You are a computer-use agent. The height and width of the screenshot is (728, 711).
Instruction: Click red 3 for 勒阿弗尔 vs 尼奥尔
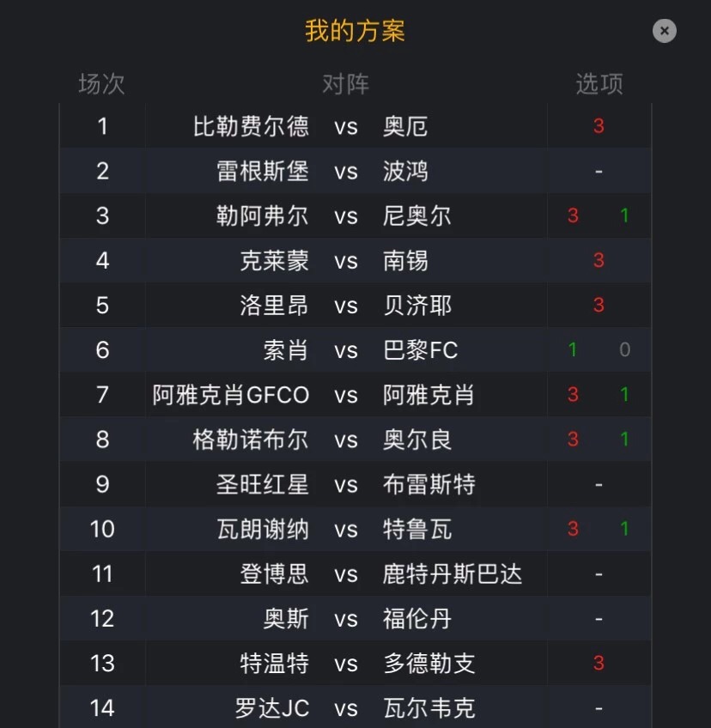point(573,215)
